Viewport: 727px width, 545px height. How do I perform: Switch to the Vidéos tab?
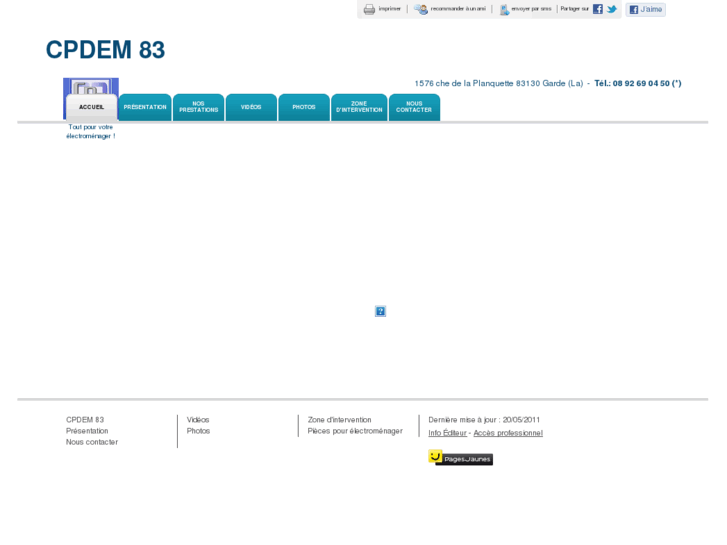click(x=251, y=108)
